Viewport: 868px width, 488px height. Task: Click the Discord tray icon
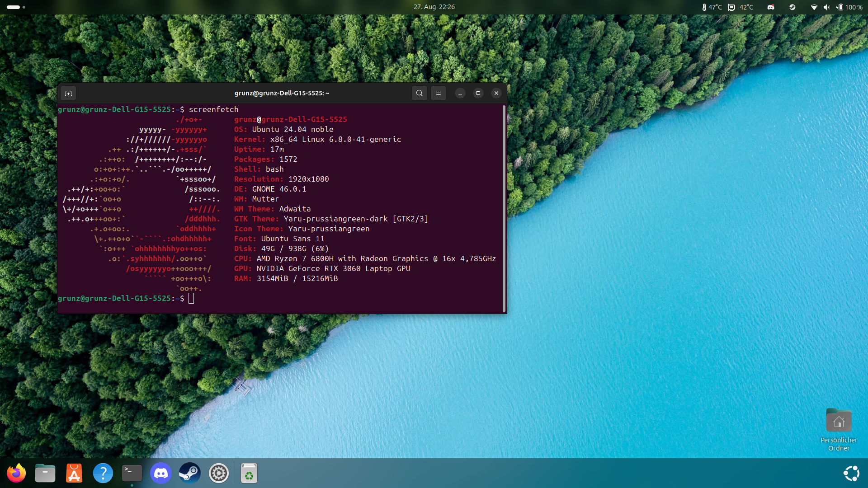[x=771, y=7]
